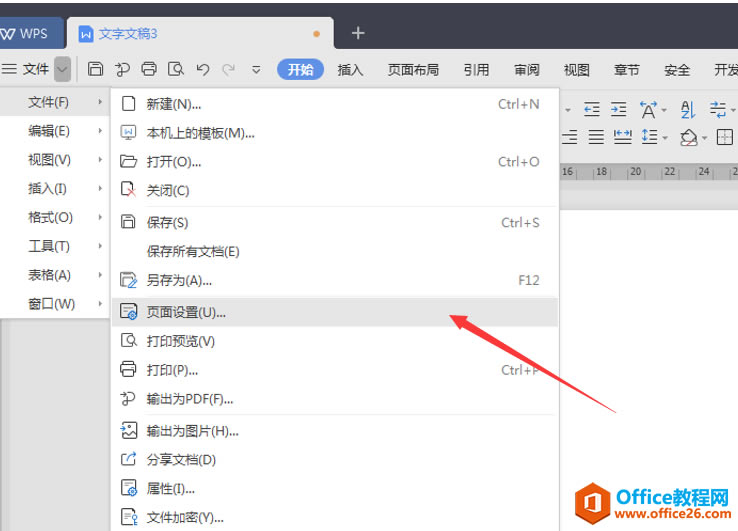Switch to the 插入 ribbon tab

[x=350, y=70]
